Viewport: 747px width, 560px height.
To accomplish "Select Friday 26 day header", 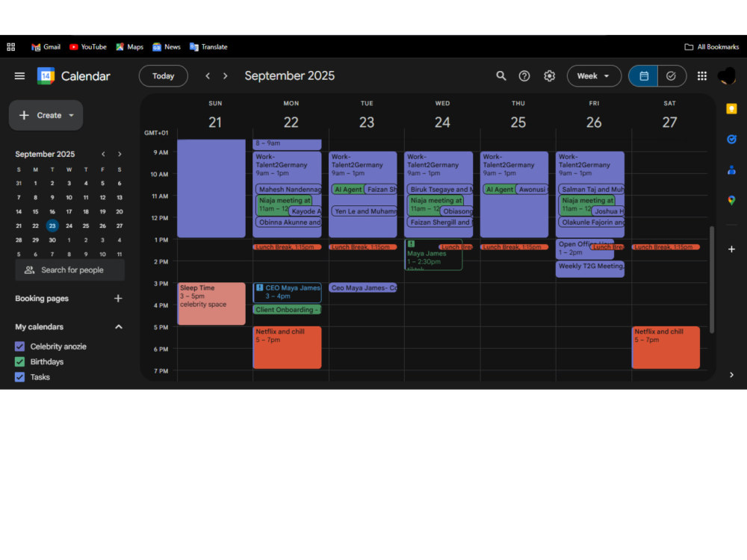I will point(594,122).
